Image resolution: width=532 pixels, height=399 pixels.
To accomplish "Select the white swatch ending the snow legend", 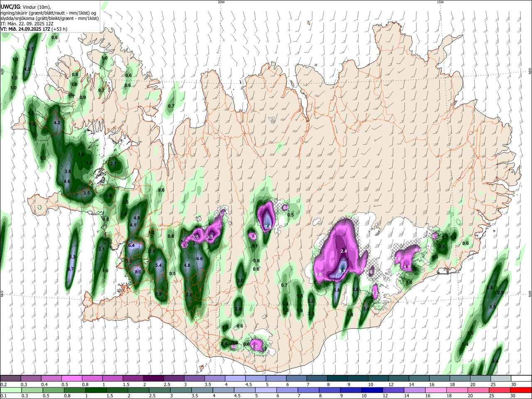I will (x=521, y=378).
